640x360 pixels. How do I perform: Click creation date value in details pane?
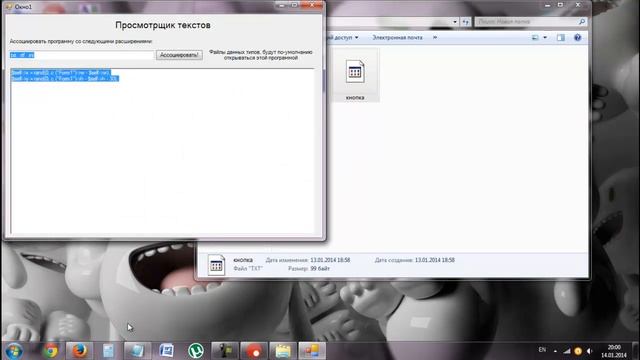[x=435, y=260]
